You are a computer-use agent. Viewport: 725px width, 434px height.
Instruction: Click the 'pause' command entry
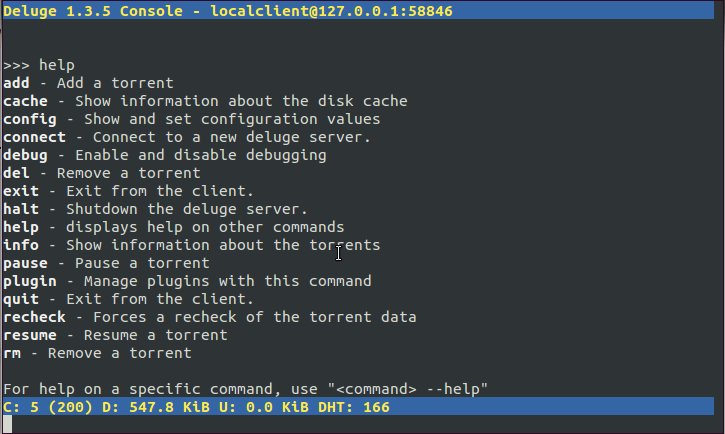point(25,263)
